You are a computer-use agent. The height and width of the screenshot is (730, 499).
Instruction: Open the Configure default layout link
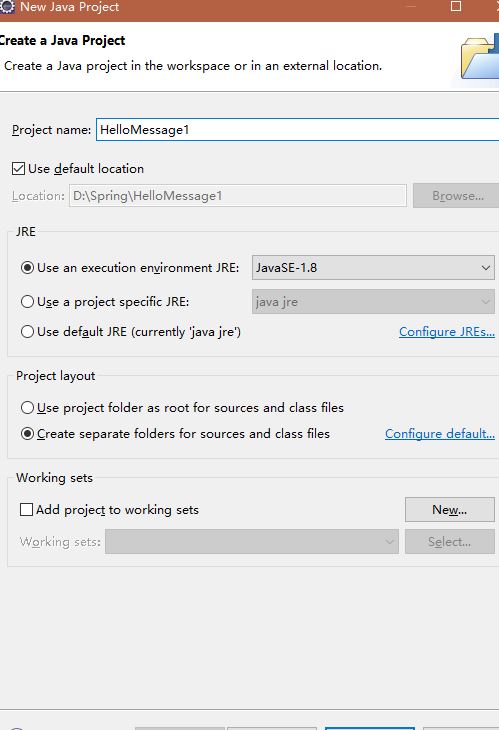click(x=439, y=434)
